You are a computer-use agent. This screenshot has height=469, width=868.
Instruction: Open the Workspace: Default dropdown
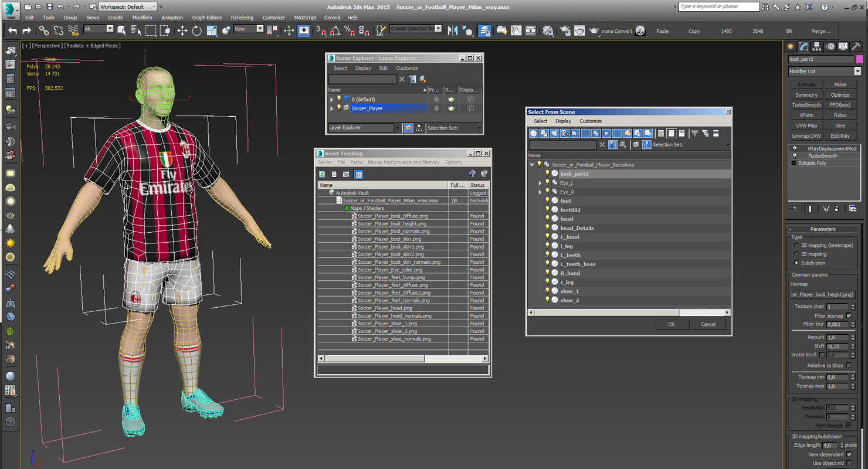tap(128, 6)
